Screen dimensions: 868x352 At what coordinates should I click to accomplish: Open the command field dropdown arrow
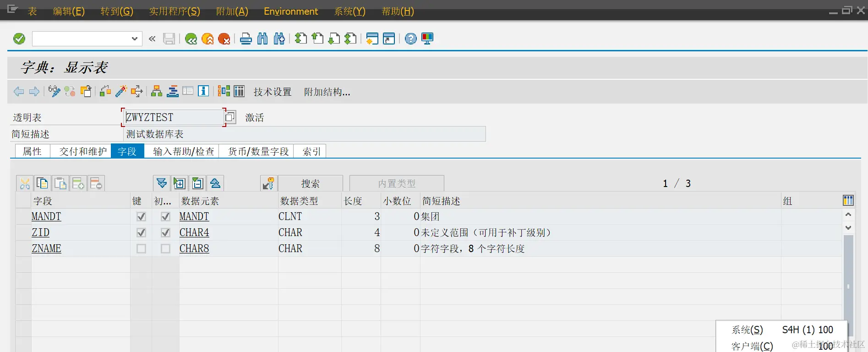click(134, 39)
